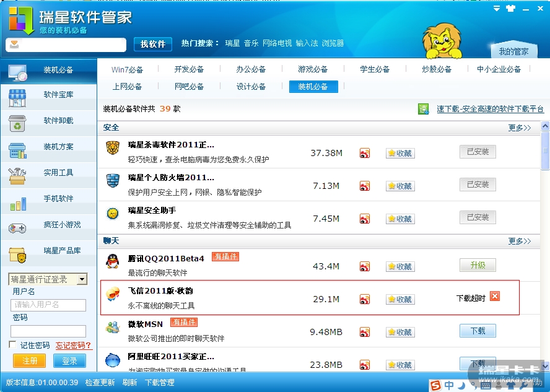Click the 阿里旺旺2011 app icon
This screenshot has width=550, height=392.
(113, 360)
